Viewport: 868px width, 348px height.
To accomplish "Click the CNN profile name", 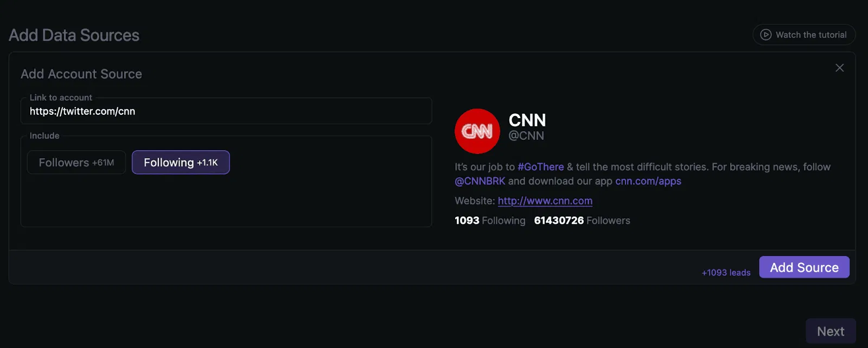I will pyautogui.click(x=527, y=120).
